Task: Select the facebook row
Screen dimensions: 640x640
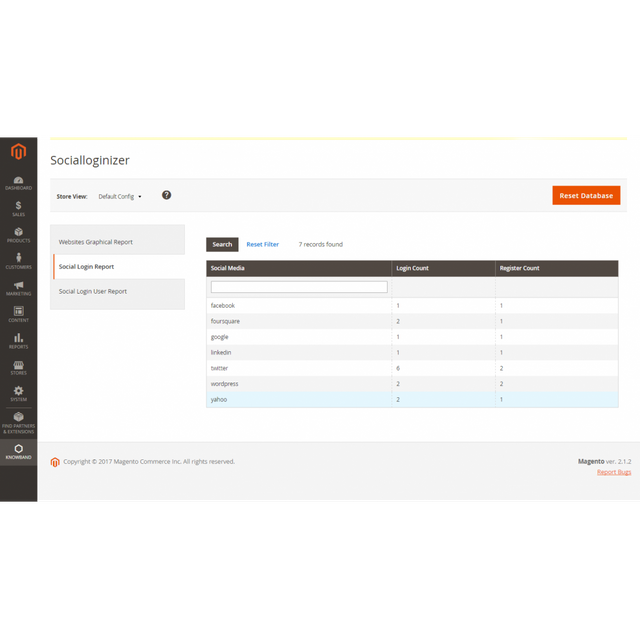Action: pyautogui.click(x=412, y=306)
